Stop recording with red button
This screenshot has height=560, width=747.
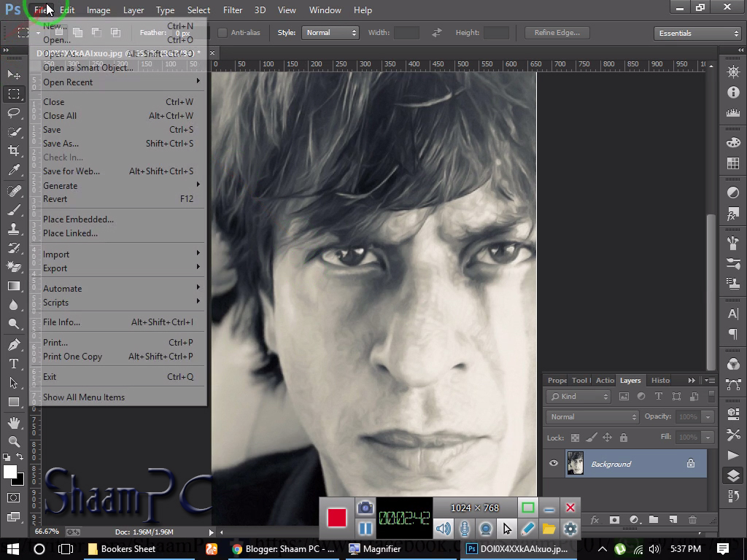337,518
